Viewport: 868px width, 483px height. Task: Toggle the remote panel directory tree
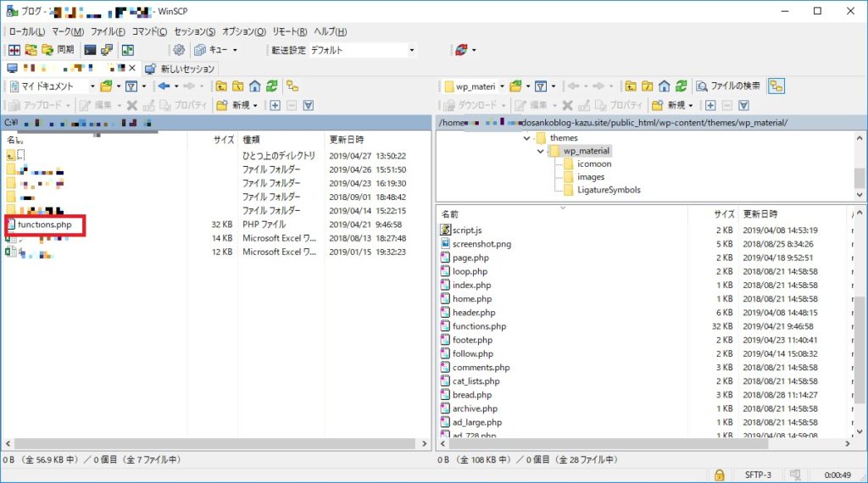(776, 86)
